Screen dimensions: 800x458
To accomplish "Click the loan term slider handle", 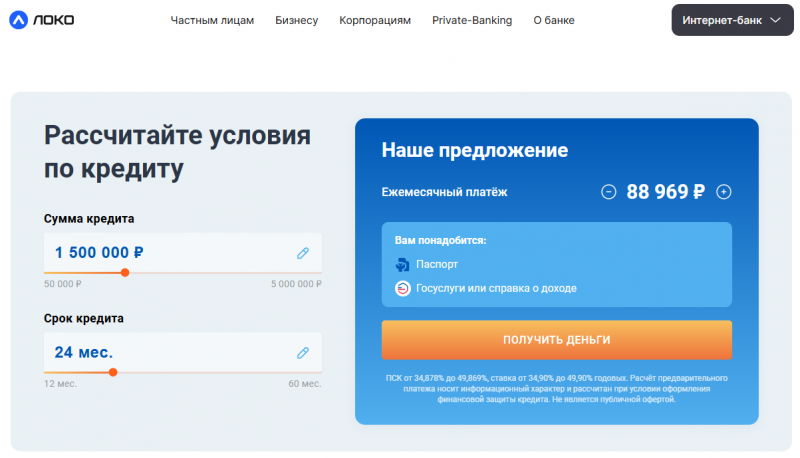I will [x=113, y=372].
